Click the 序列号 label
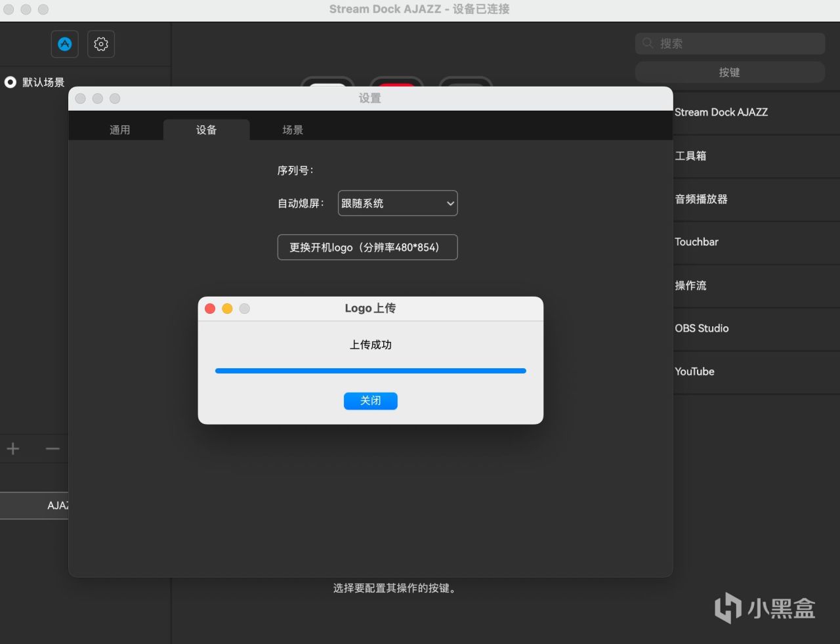This screenshot has height=644, width=840. (295, 171)
